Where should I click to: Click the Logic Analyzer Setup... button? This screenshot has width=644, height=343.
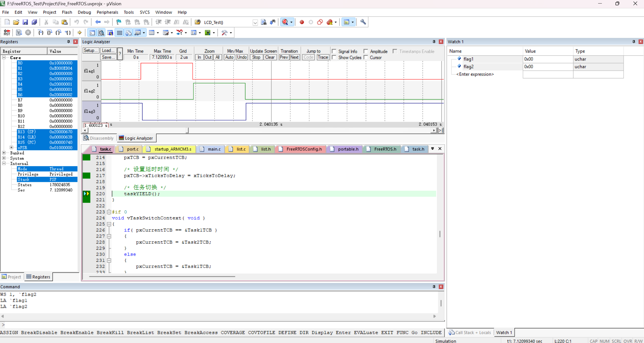[x=91, y=50]
